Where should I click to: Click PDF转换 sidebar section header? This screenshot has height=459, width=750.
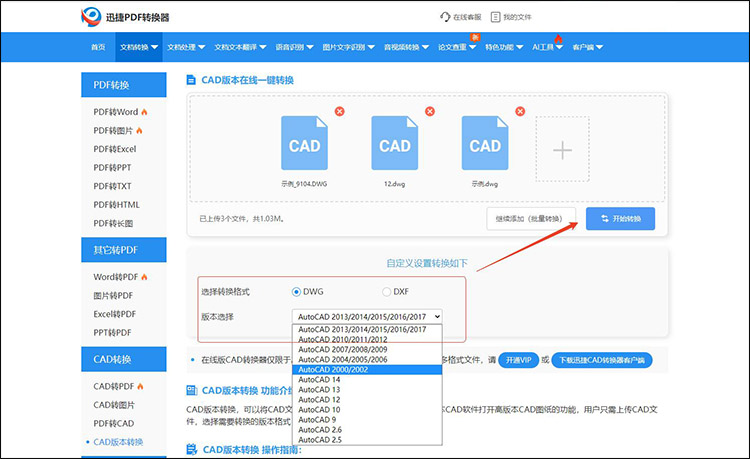click(x=124, y=85)
